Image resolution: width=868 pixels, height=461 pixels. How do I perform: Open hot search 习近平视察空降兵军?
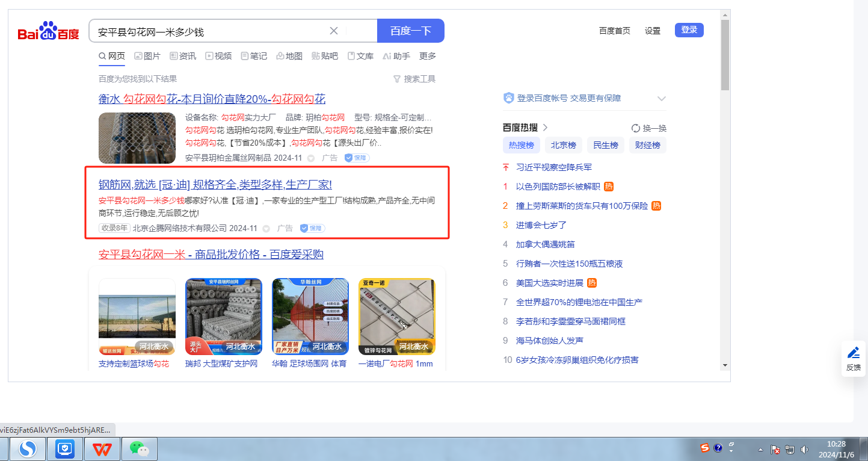554,167
